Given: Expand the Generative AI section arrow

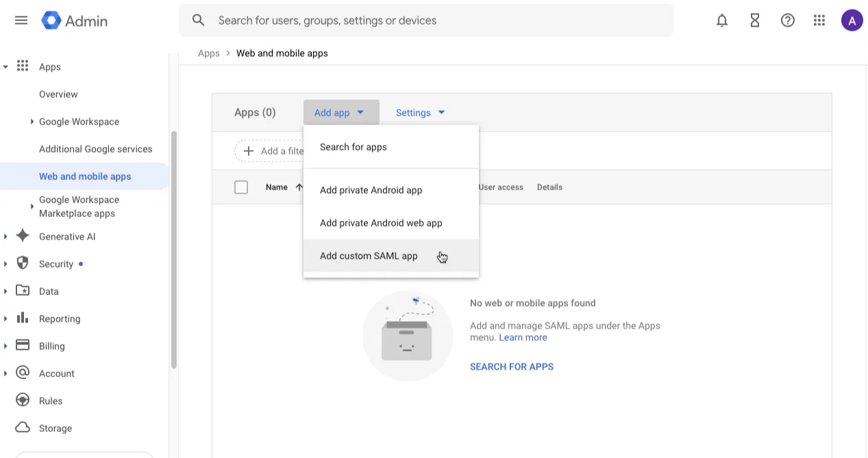Looking at the screenshot, I should pos(5,236).
